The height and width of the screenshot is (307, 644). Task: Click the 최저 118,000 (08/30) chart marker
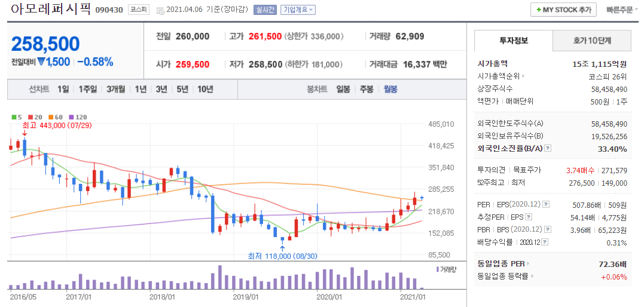(x=283, y=256)
